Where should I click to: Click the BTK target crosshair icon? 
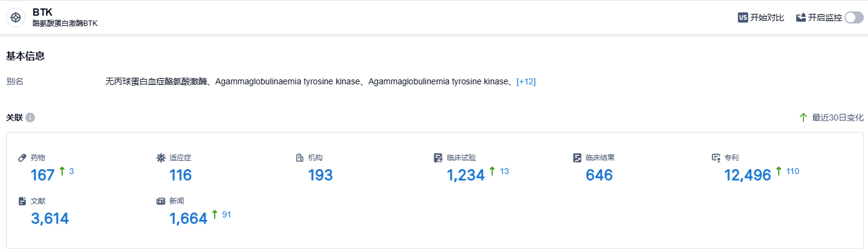[x=16, y=17]
